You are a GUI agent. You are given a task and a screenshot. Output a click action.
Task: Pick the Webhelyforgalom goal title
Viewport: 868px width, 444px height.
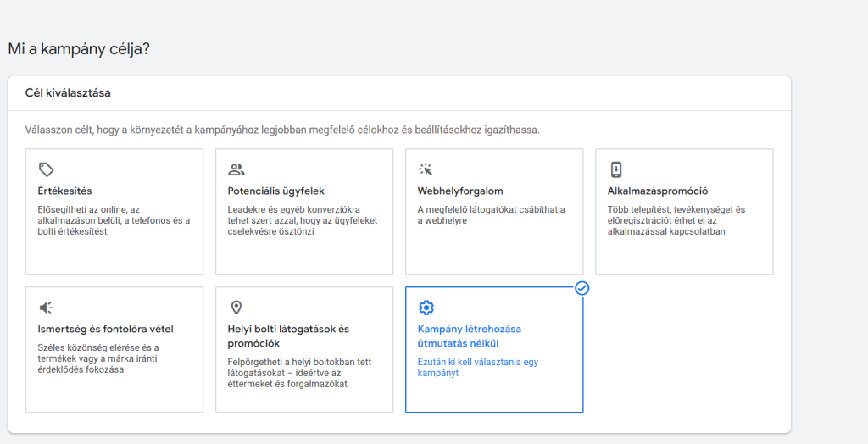pyautogui.click(x=460, y=191)
